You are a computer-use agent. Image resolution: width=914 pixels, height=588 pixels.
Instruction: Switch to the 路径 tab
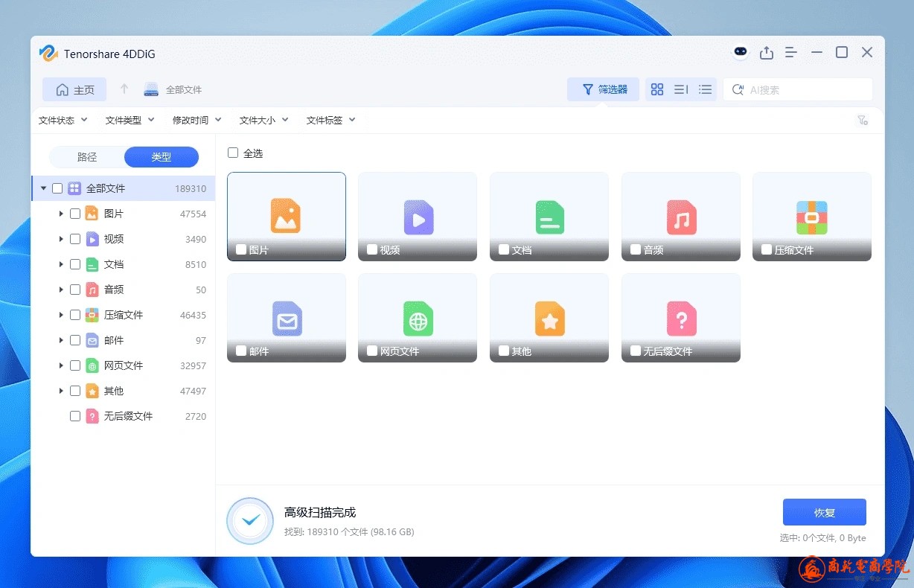click(87, 157)
